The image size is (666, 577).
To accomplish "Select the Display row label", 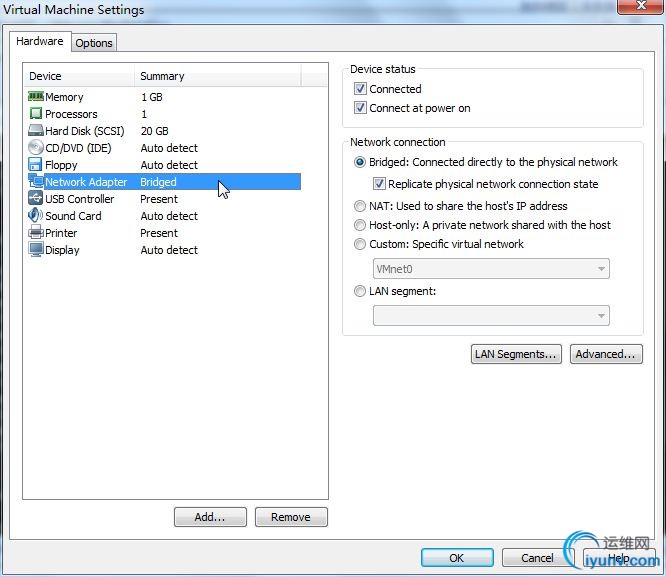I will 62,250.
